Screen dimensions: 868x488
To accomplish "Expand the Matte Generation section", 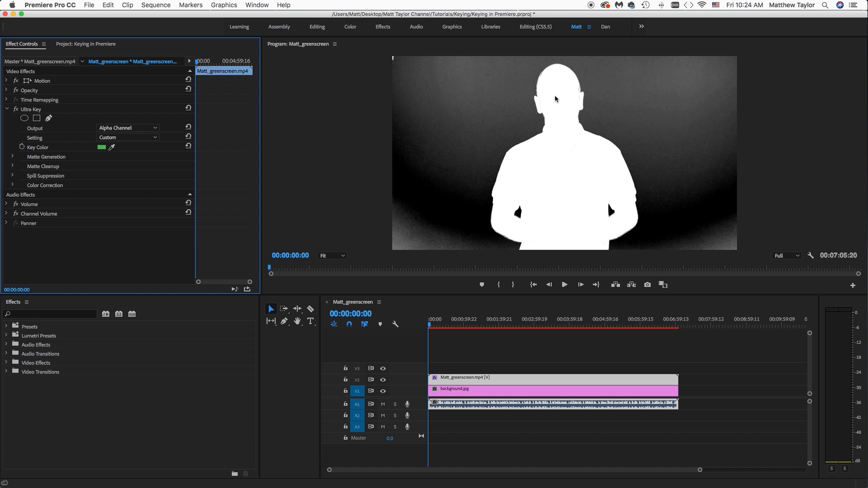I will pyautogui.click(x=11, y=156).
